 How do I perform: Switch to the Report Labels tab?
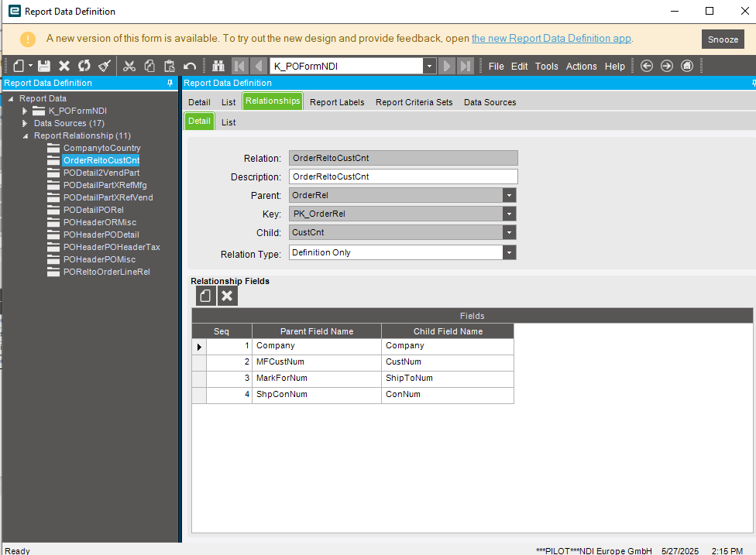(x=337, y=102)
